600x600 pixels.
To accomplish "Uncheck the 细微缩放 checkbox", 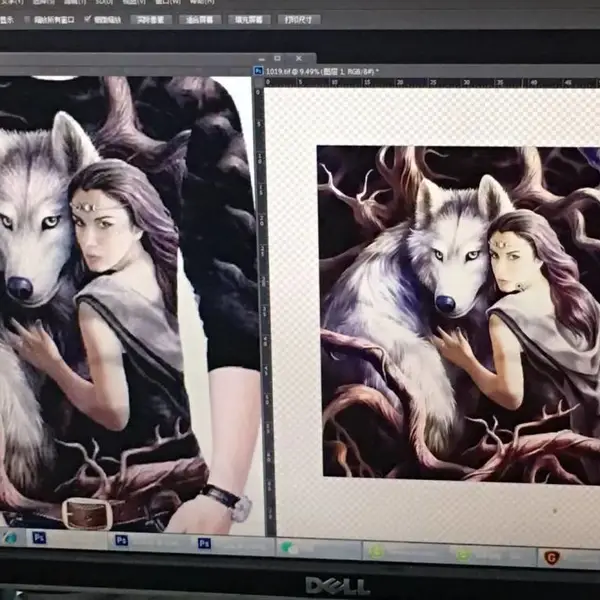I will pyautogui.click(x=88, y=19).
